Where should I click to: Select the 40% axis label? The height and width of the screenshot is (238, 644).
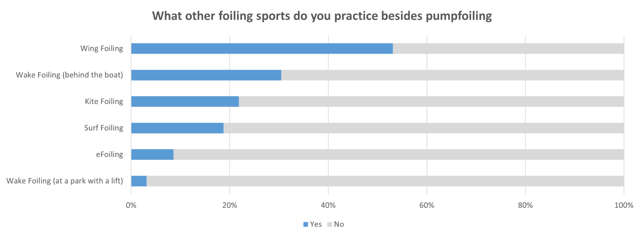tap(328, 205)
